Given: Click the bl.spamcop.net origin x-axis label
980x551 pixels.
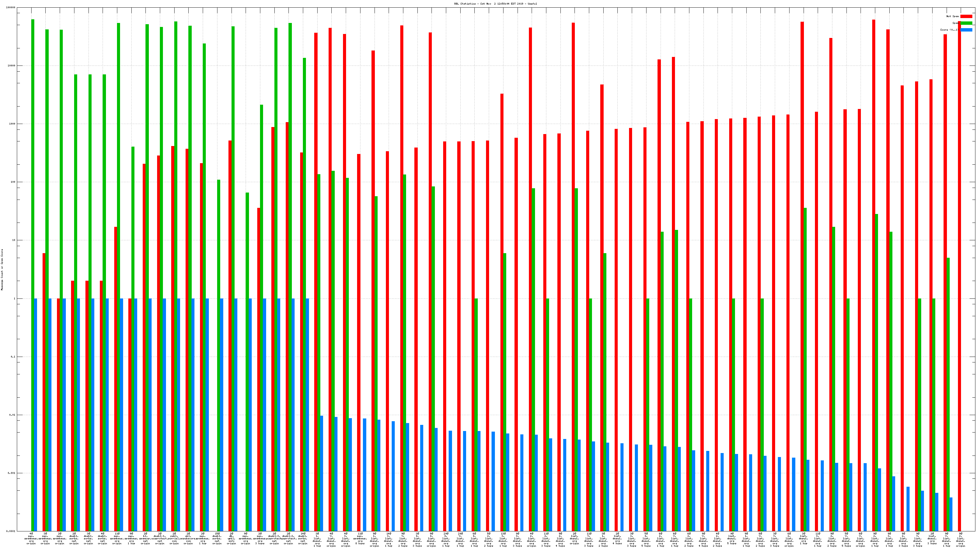Looking at the screenshot, I should click(145, 538).
